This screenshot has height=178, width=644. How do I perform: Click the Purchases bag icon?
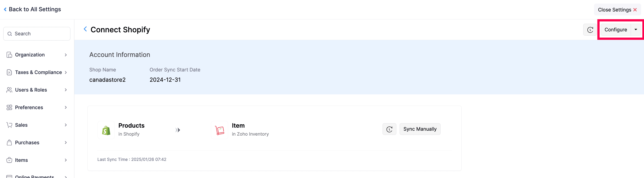[x=9, y=142]
